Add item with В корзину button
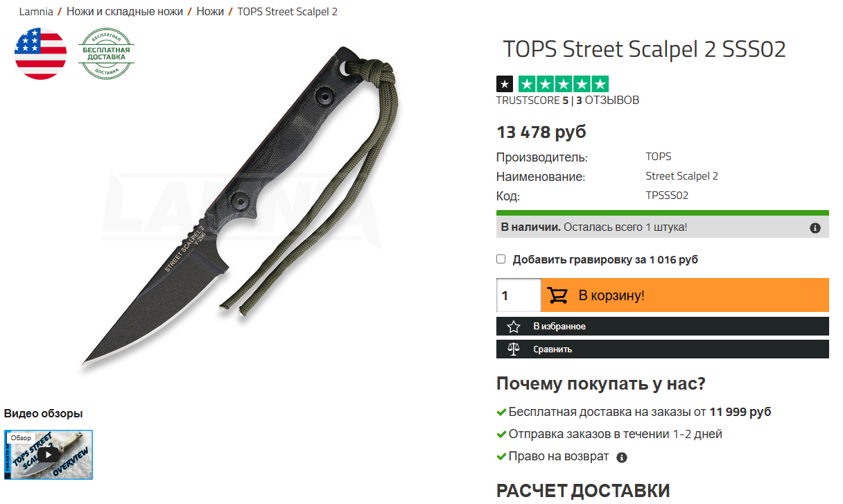This screenshot has height=504, width=843. coord(685,295)
